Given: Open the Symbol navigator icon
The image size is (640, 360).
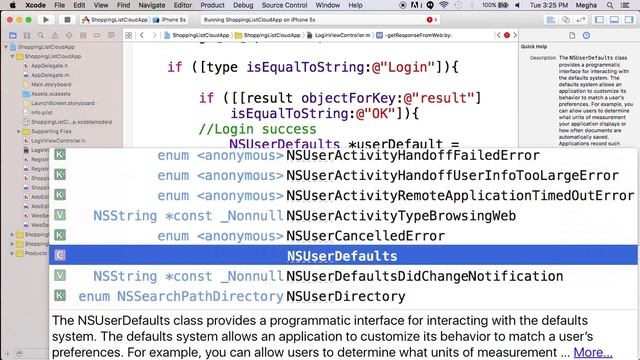Looking at the screenshot, I should [27, 36].
